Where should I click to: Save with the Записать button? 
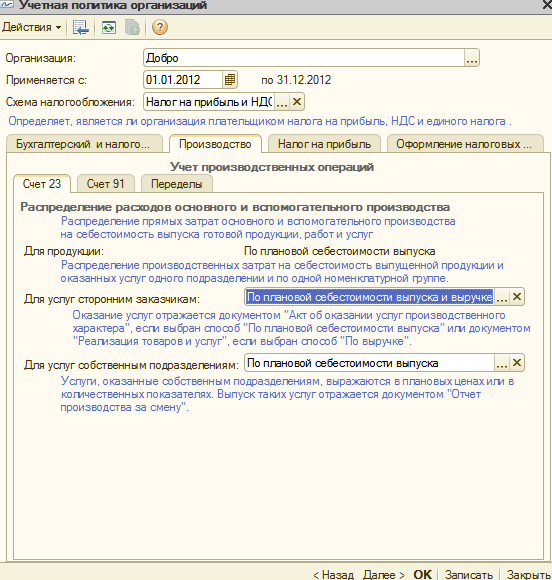pyautogui.click(x=469, y=574)
